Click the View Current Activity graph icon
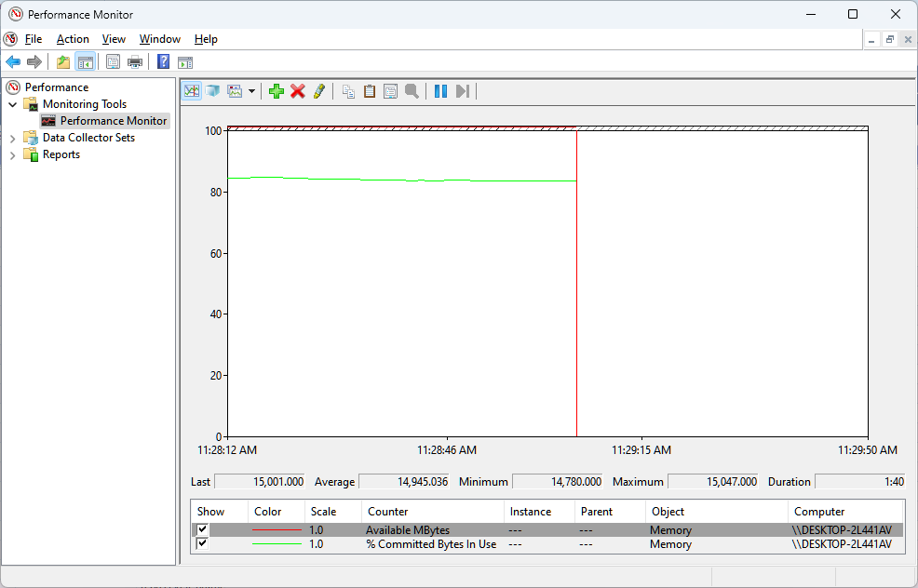Image resolution: width=918 pixels, height=588 pixels. pyautogui.click(x=192, y=91)
